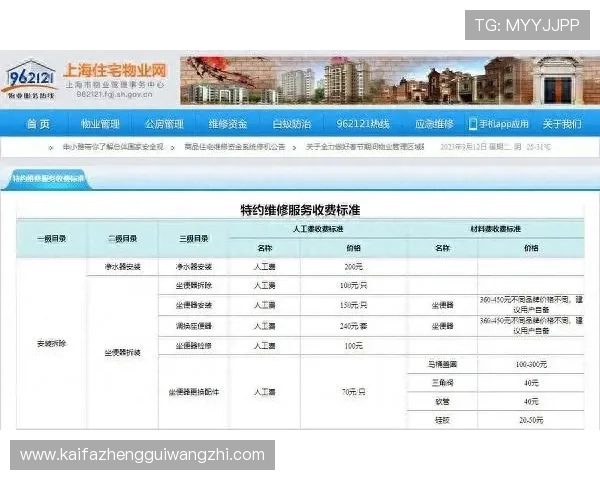Click the 坐便器拆除 third-level cell
Image resolution: width=600 pixels, height=480 pixels.
[194, 286]
